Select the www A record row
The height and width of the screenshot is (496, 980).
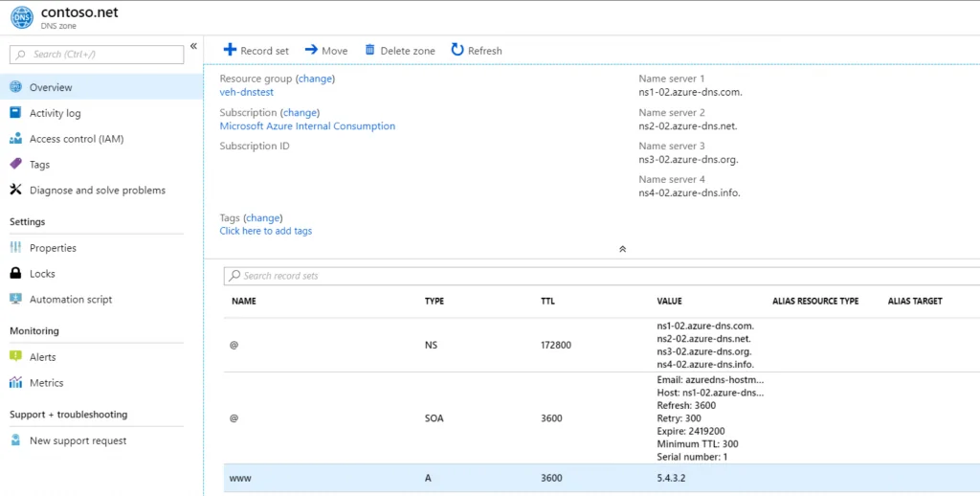[x=602, y=478]
